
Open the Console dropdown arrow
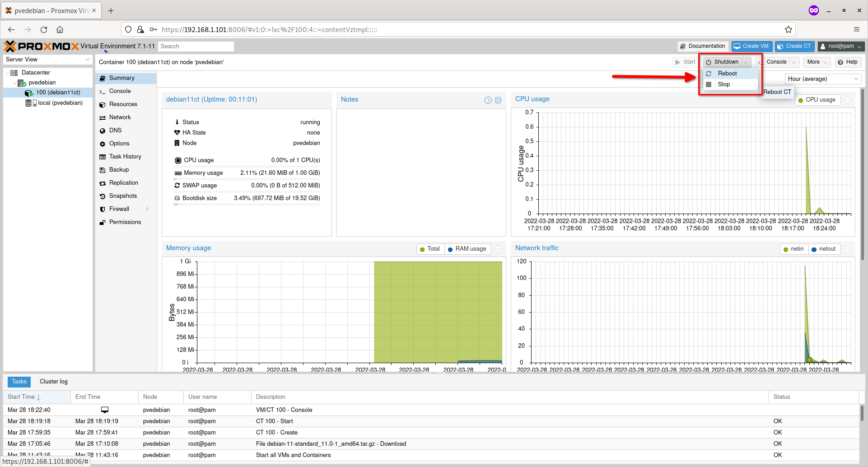794,62
